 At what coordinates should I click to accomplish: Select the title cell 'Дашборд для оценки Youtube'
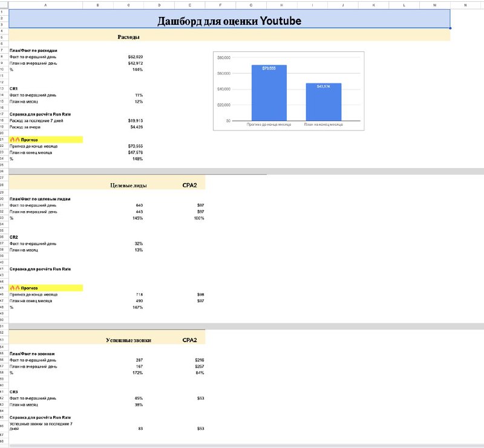coord(229,19)
